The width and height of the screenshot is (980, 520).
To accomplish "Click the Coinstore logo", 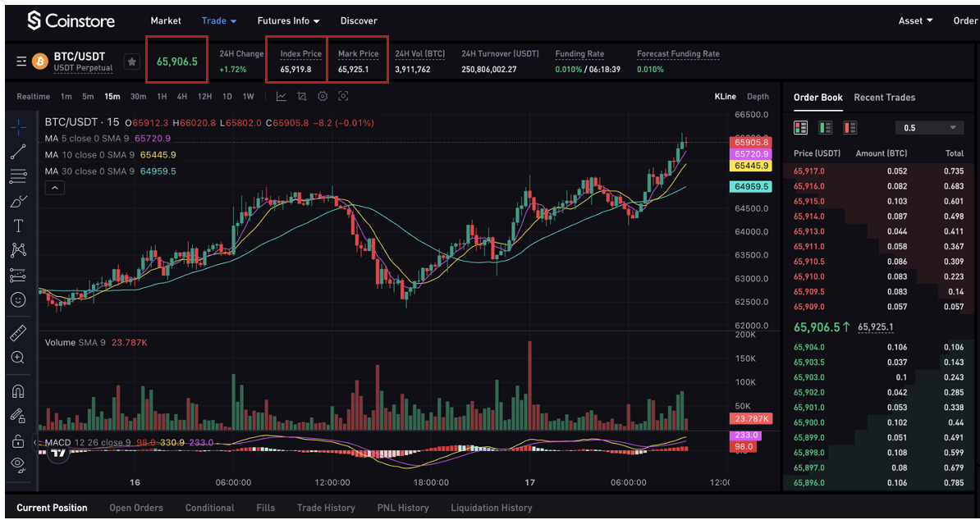I will click(71, 21).
